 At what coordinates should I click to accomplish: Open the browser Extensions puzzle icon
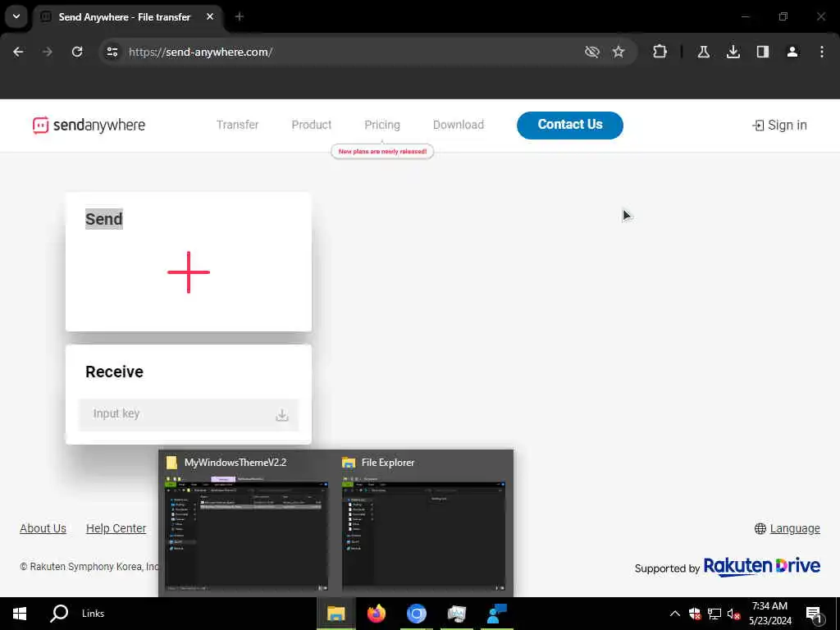tap(660, 52)
